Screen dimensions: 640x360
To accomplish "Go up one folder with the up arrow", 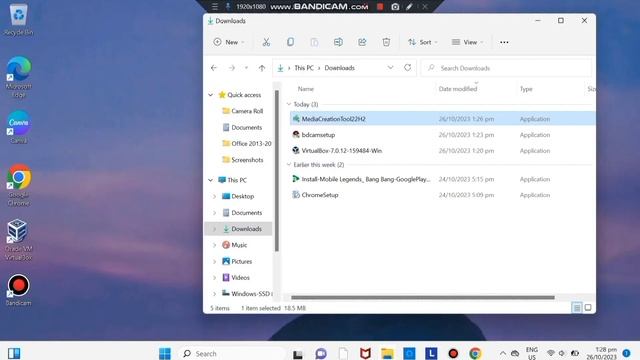I will coord(262,68).
